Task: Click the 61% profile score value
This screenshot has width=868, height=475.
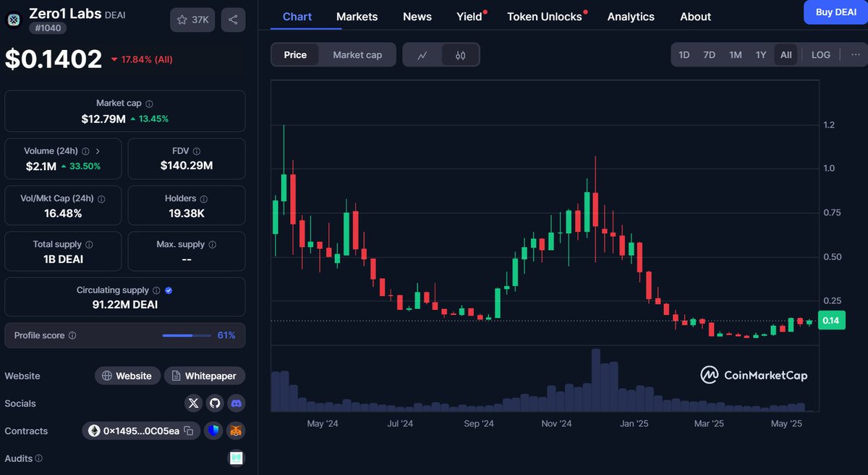Action: [226, 335]
